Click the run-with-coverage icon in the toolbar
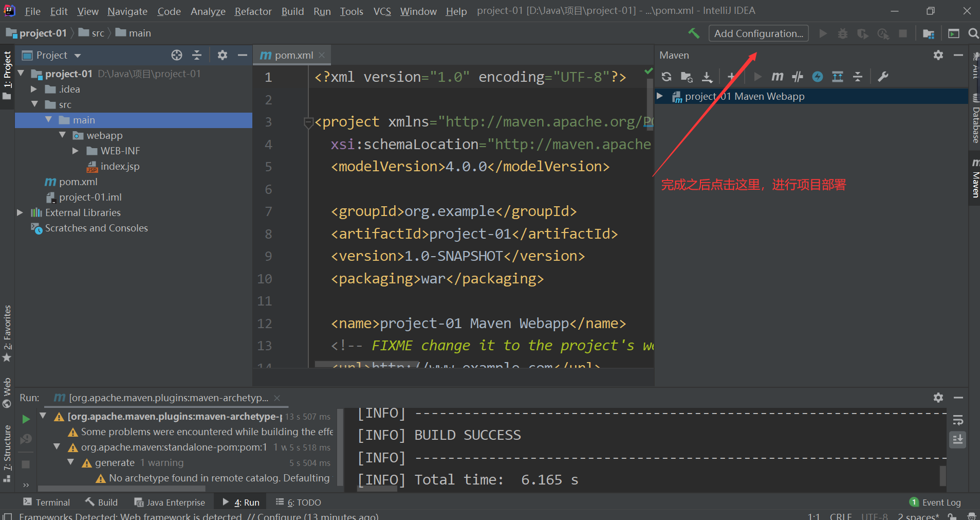Viewport: 980px width, 520px height. point(863,33)
